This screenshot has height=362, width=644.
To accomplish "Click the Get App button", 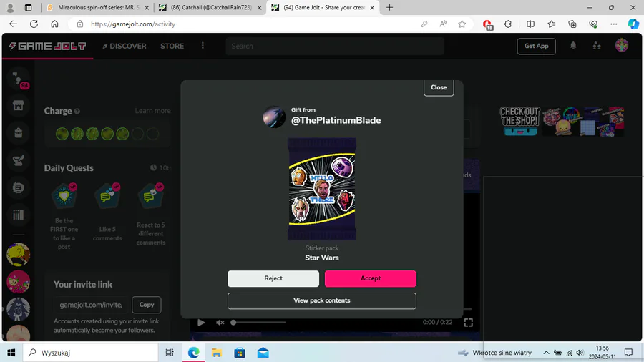I will (x=536, y=46).
